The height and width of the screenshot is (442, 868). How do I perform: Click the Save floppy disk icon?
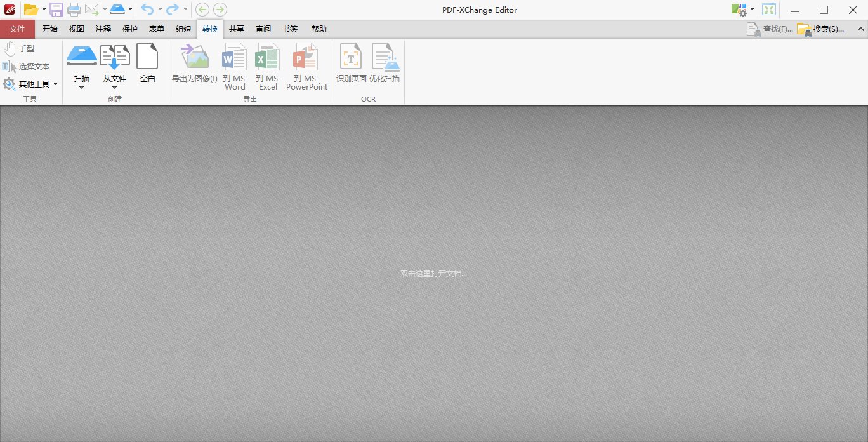[56, 10]
